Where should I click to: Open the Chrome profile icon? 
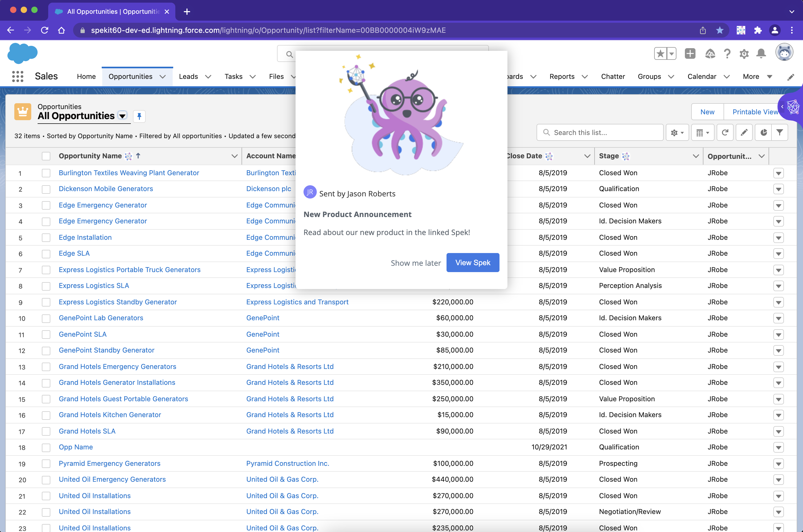coord(775,30)
